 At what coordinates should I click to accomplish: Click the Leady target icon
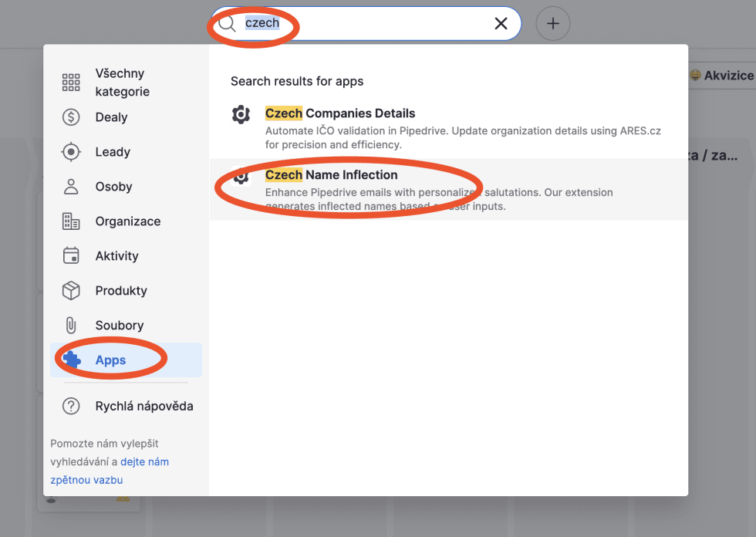(71, 152)
